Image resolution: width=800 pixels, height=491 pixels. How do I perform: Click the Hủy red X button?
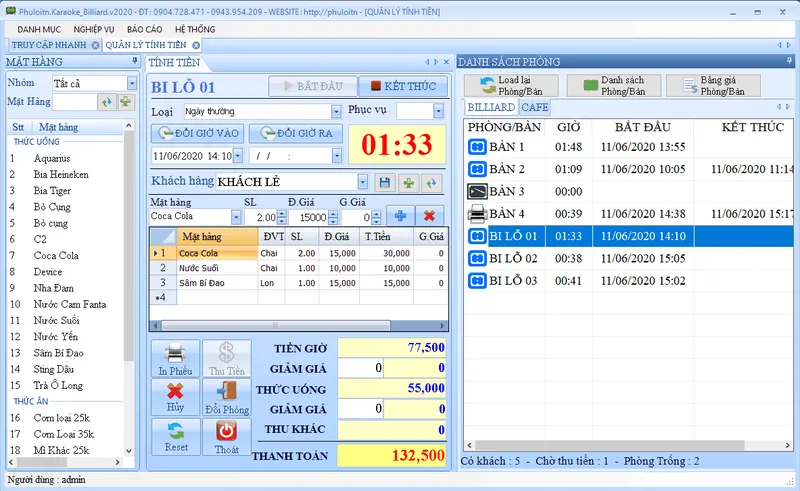tap(176, 398)
